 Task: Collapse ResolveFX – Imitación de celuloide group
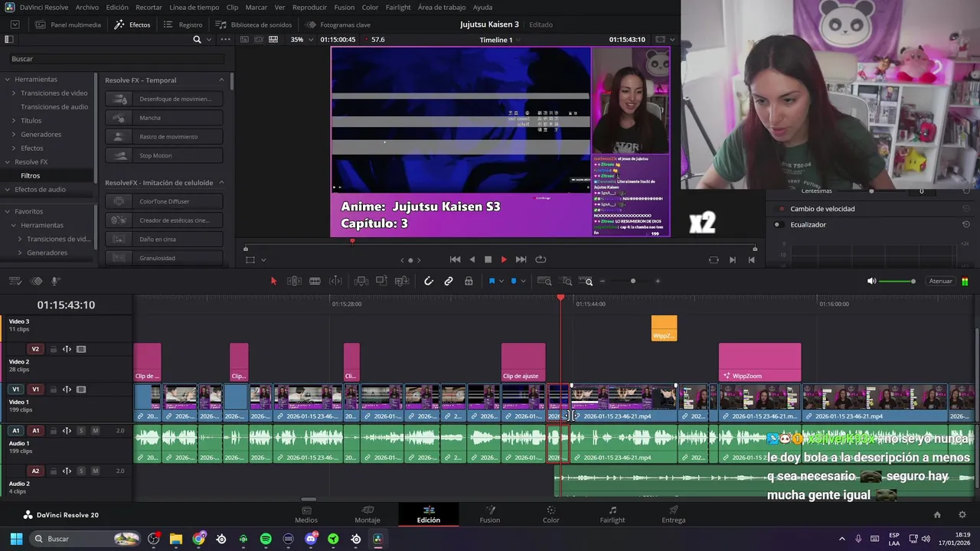(222, 183)
